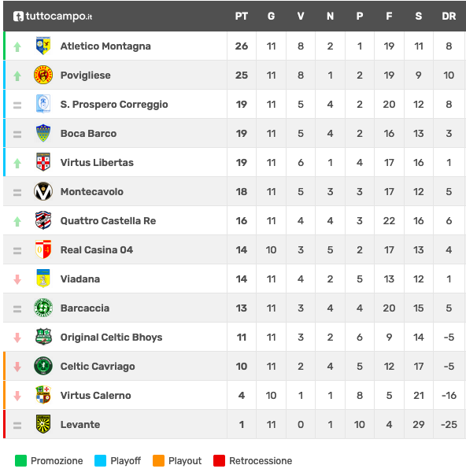Click the Barcaccia green round logo
Image resolution: width=466 pixels, height=476 pixels.
pyautogui.click(x=43, y=308)
